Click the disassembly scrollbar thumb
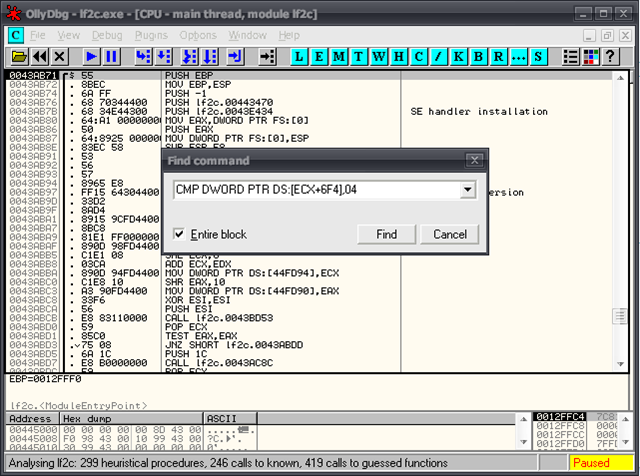The width and height of the screenshot is (640, 476). [x=620, y=316]
